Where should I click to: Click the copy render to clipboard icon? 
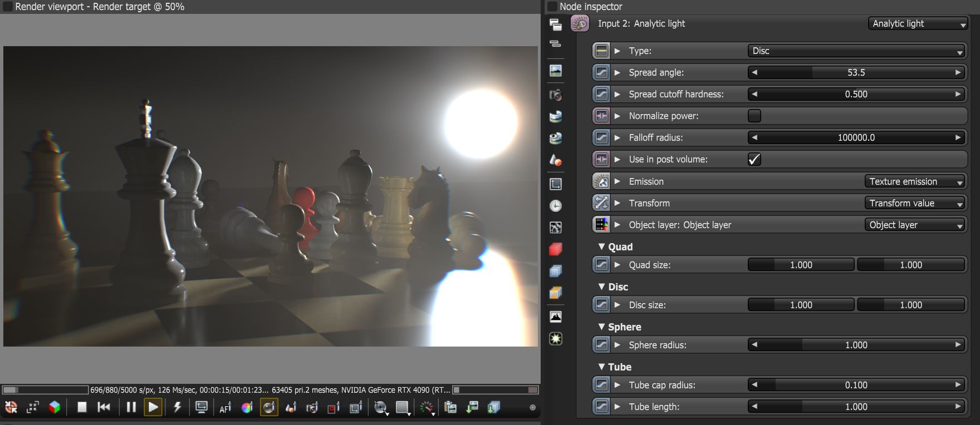[x=450, y=408]
